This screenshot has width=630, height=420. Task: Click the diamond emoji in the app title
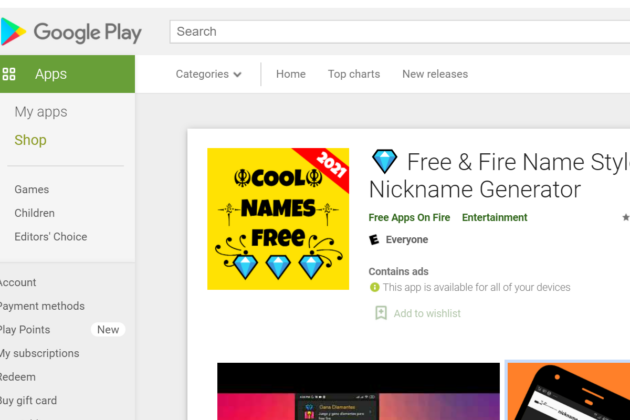[x=385, y=161]
